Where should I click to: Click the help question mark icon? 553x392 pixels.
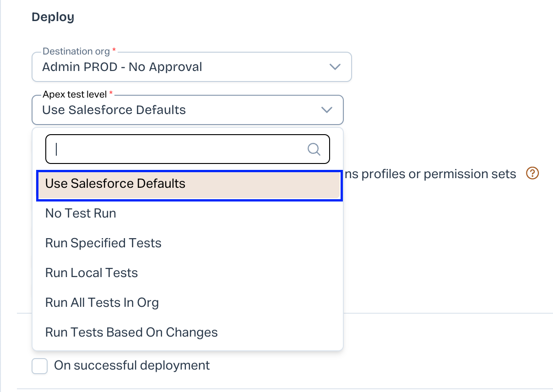click(x=532, y=174)
